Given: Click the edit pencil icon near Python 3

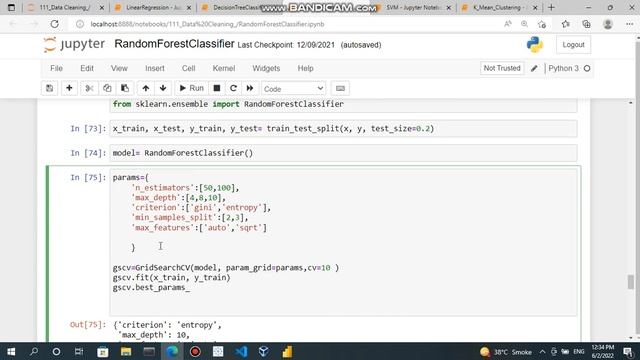Looking at the screenshot, I should click(x=534, y=69).
